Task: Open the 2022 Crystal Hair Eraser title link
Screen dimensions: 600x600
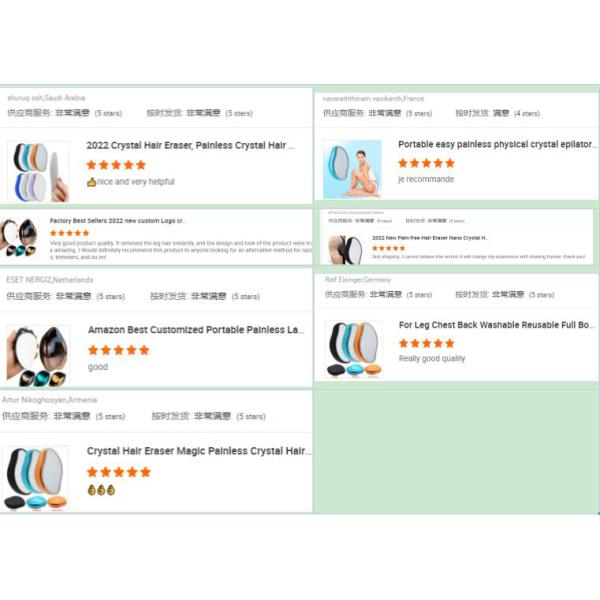Action: 190,145
